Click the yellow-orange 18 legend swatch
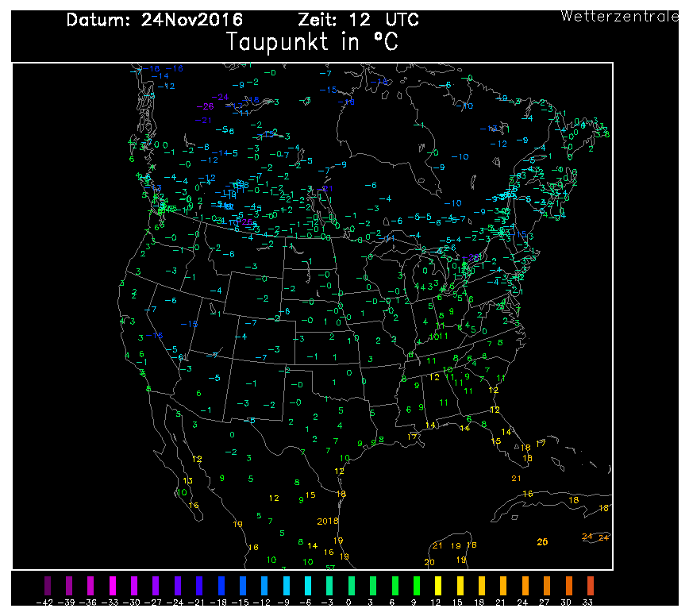The image size is (689, 616). click(481, 587)
